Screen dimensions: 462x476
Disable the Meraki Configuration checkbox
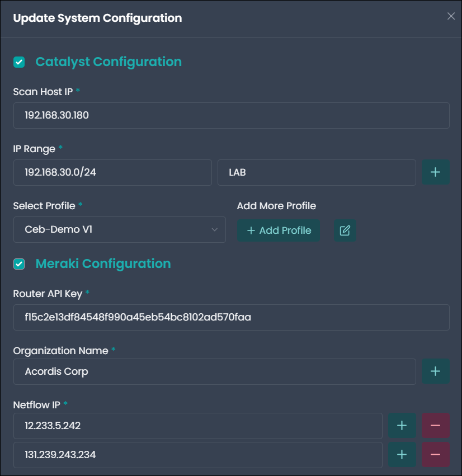click(x=19, y=263)
